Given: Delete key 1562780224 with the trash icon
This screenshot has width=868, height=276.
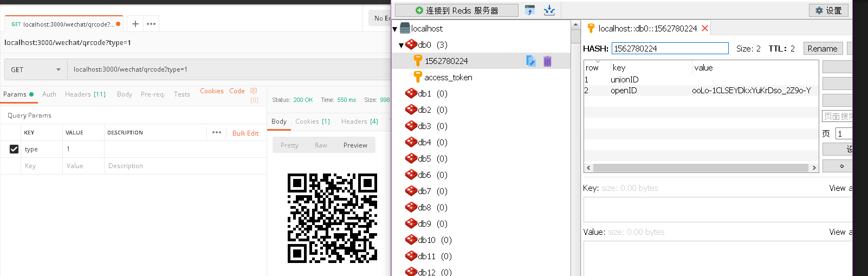Looking at the screenshot, I should click(547, 61).
